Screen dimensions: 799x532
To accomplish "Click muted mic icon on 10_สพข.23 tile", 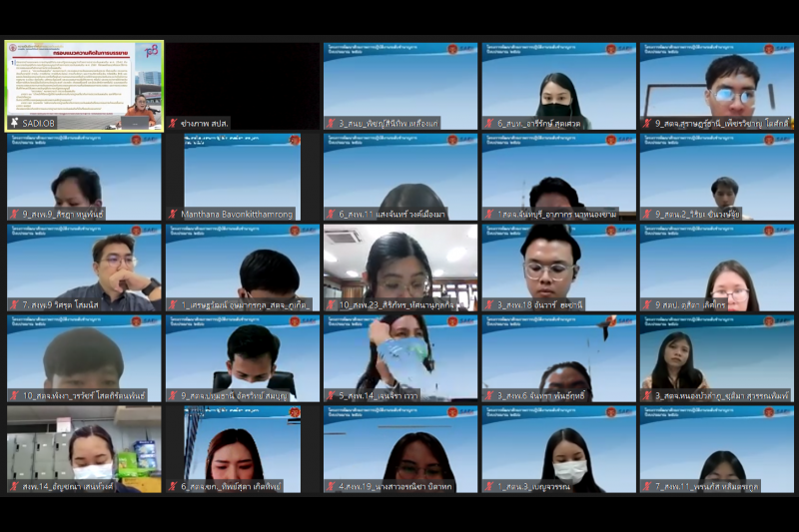I will coord(331,304).
